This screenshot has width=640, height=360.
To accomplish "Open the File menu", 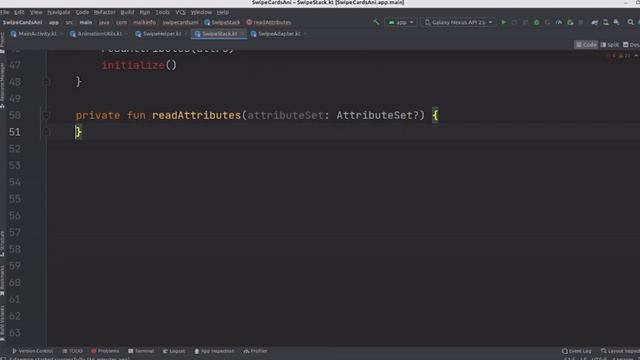I will [x=5, y=12].
